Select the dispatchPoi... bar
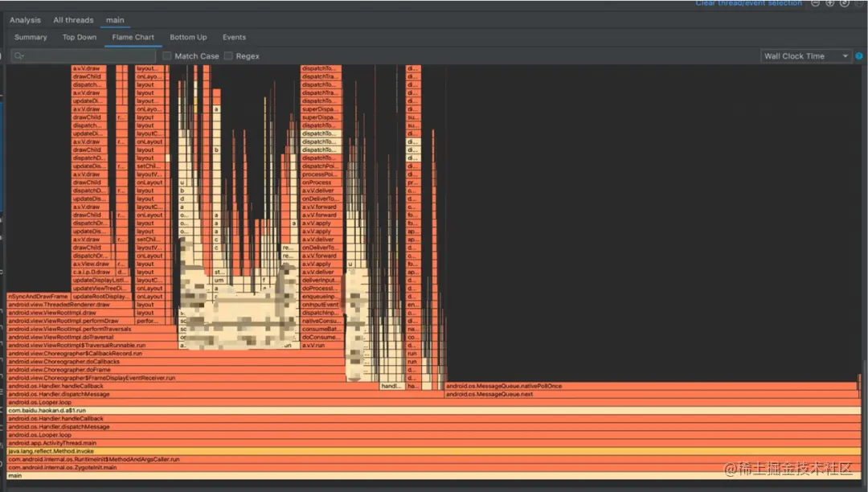The height and width of the screenshot is (492, 868). [x=321, y=166]
